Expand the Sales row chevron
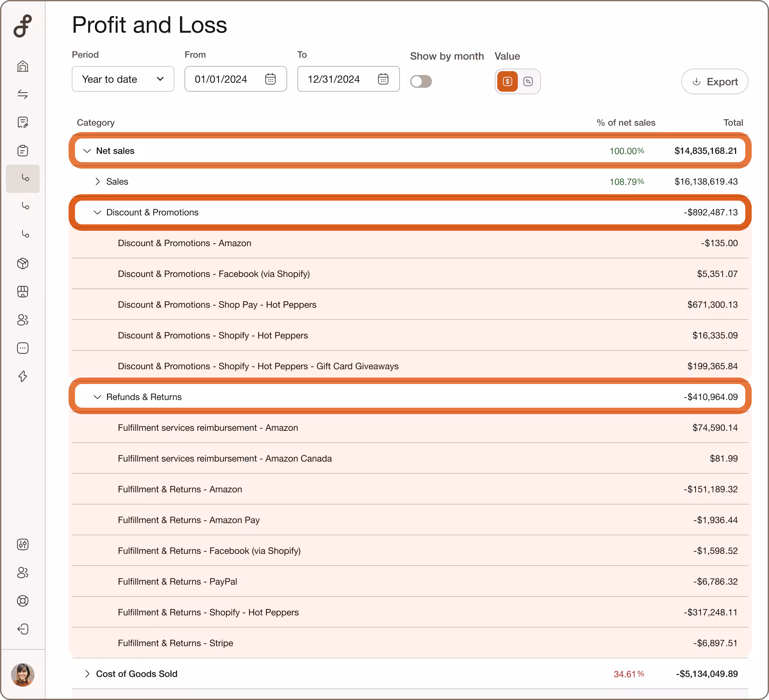The height and width of the screenshot is (700, 769). 98,182
